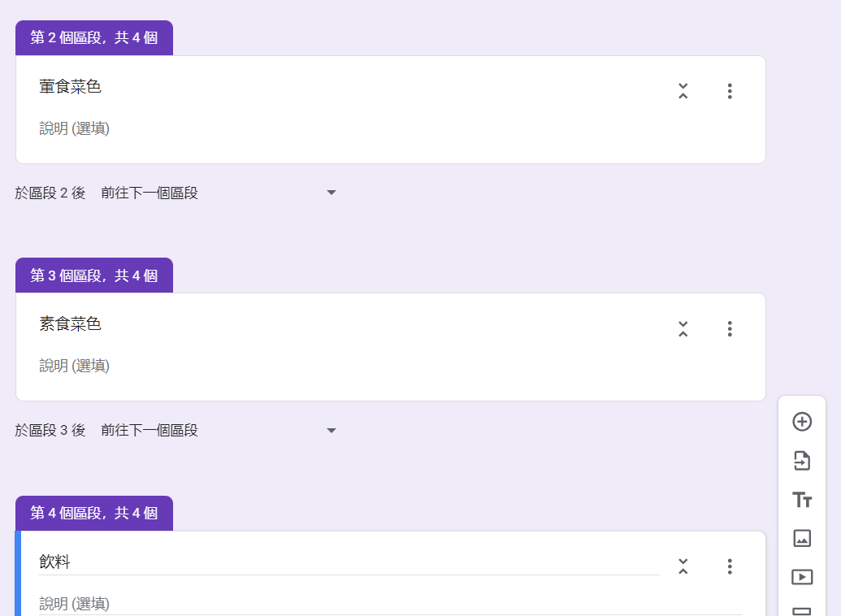The image size is (841, 616).
Task: Click the add image icon
Action: 802,538
